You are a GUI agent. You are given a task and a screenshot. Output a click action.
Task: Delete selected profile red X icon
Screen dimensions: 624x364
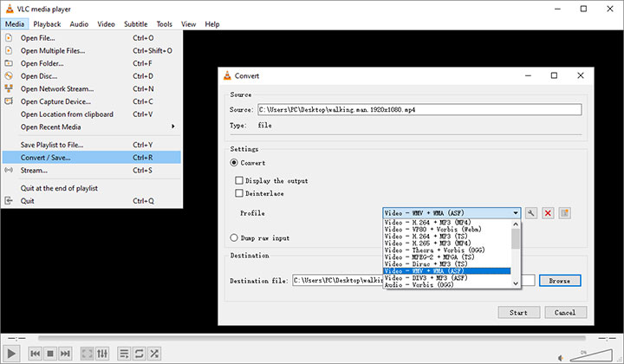[548, 213]
